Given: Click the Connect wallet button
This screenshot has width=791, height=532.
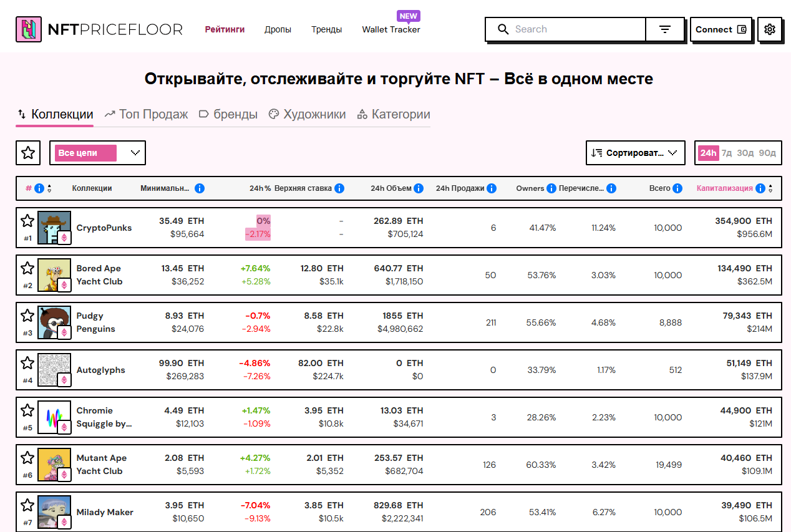Looking at the screenshot, I should 721,29.
